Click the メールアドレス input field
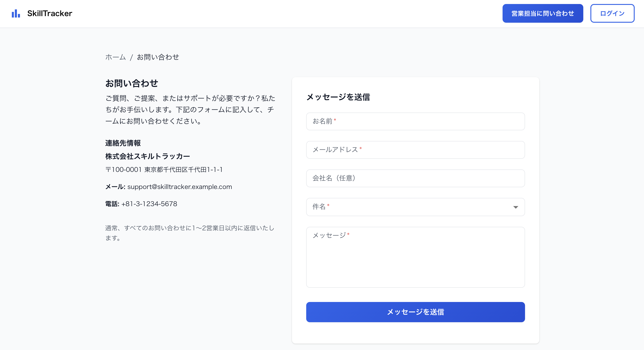Image resolution: width=644 pixels, height=350 pixels. pyautogui.click(x=415, y=150)
